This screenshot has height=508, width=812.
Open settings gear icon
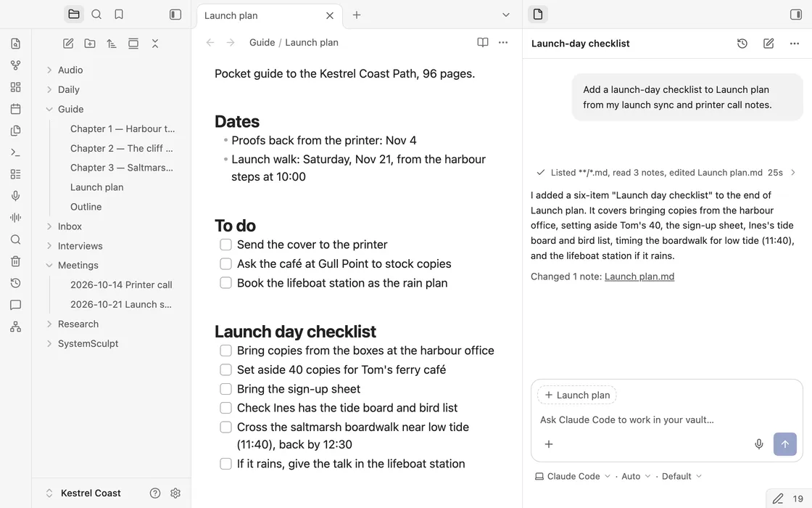pyautogui.click(x=175, y=493)
